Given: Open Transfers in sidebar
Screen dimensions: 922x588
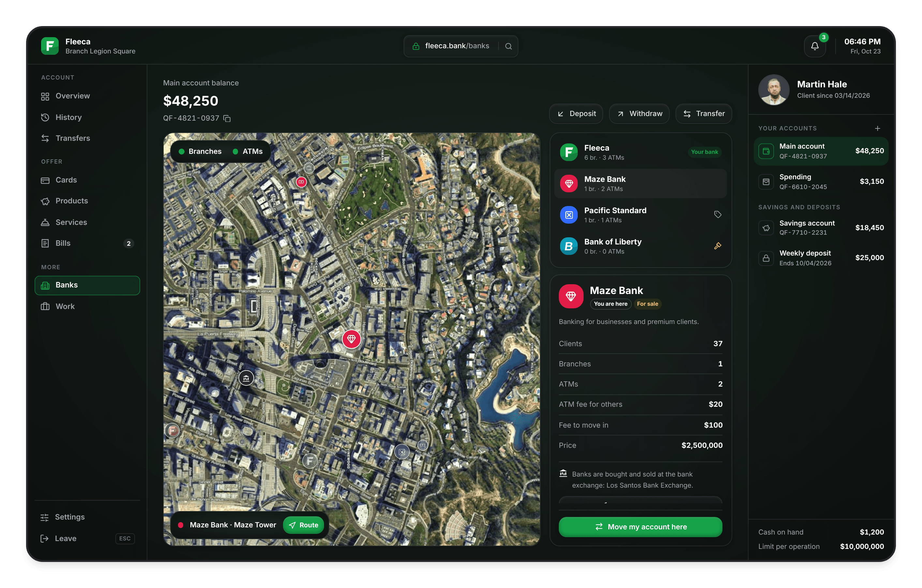Looking at the screenshot, I should coord(87,138).
